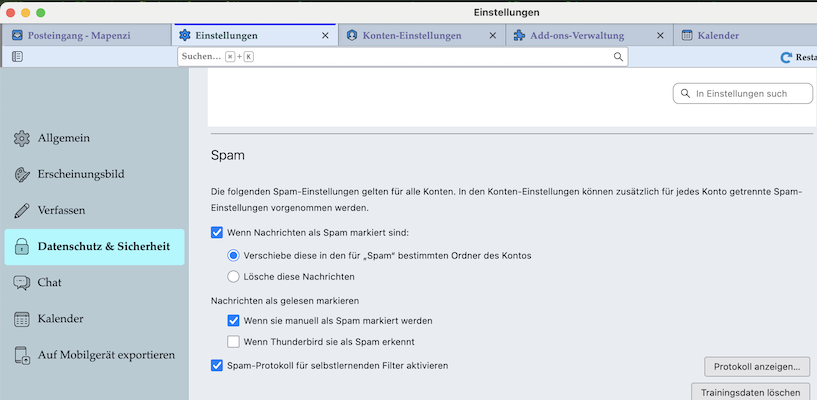
Task: Close the Konten-Einstellungen tab
Action: pos(492,35)
